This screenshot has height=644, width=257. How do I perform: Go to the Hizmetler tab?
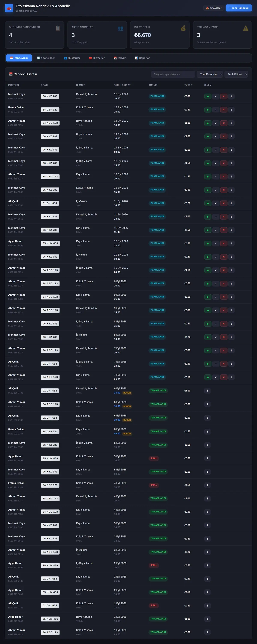click(x=97, y=58)
